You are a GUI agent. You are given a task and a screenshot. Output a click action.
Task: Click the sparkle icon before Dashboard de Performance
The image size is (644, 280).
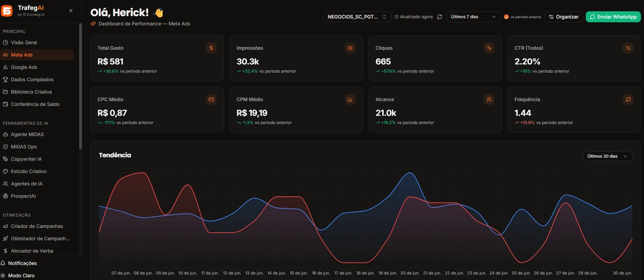tap(93, 23)
